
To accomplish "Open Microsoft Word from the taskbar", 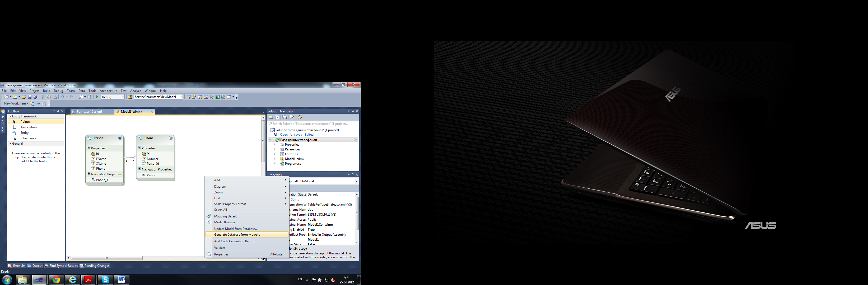I will pyautogui.click(x=122, y=280).
